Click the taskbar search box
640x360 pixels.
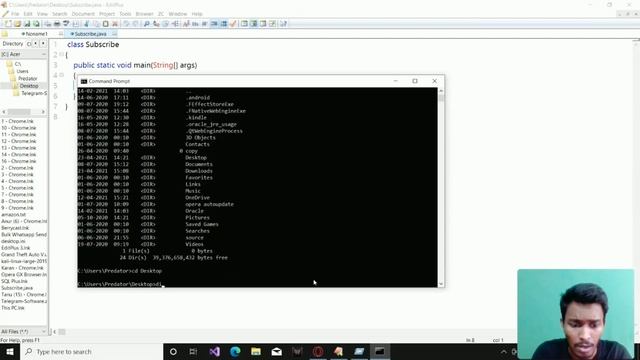92,351
